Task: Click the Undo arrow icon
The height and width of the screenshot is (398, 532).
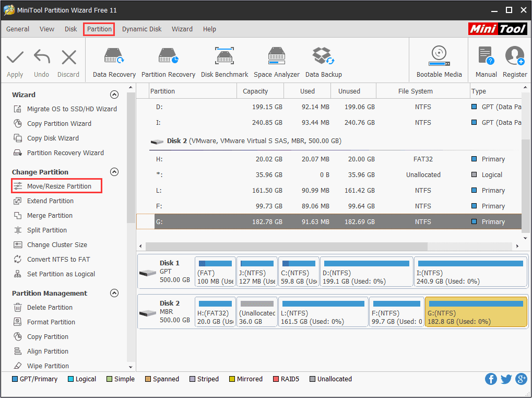Action: click(42, 57)
